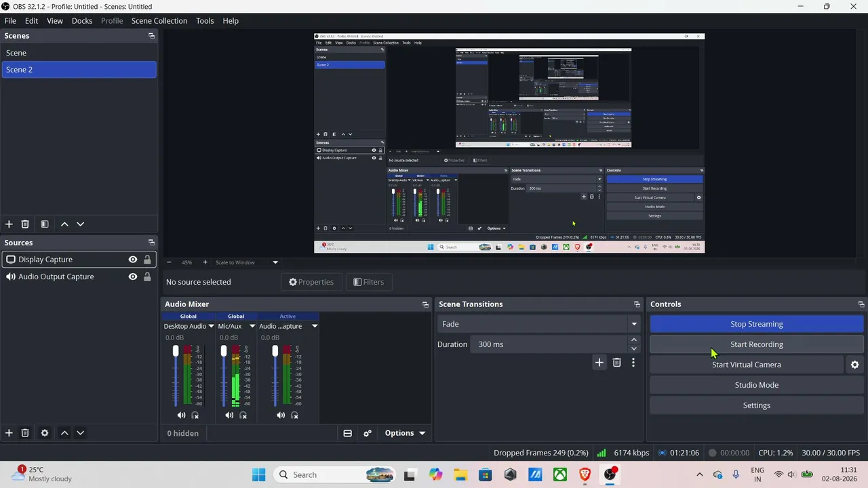Screen dimensions: 868x488
Task: Undock the Audio Mixer panel
Action: click(x=425, y=304)
